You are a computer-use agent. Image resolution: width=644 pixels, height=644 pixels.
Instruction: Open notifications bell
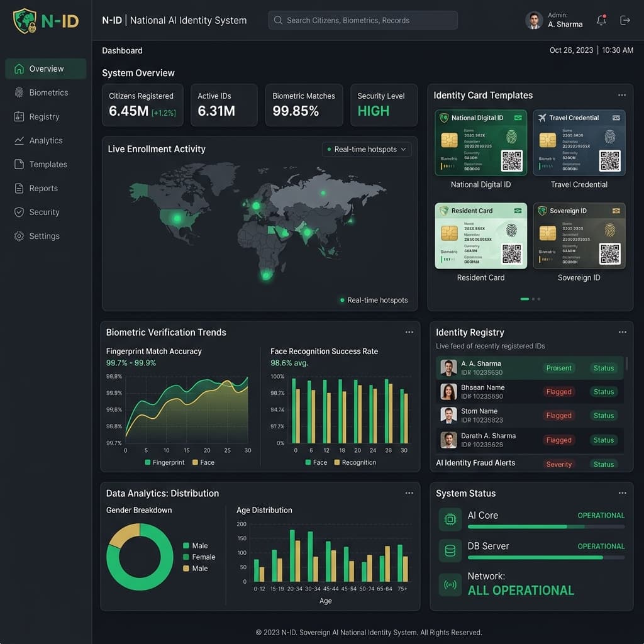coord(601,20)
